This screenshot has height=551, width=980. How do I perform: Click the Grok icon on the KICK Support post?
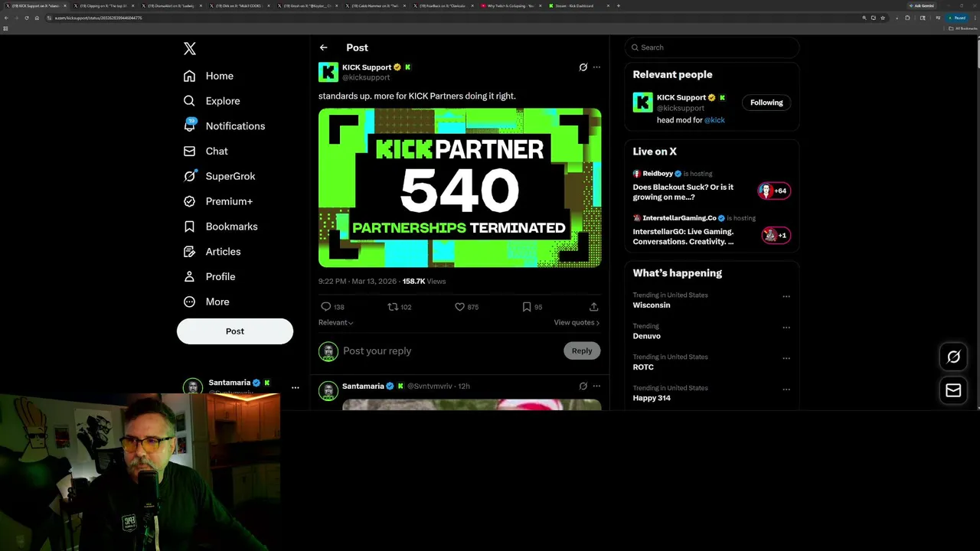(583, 67)
